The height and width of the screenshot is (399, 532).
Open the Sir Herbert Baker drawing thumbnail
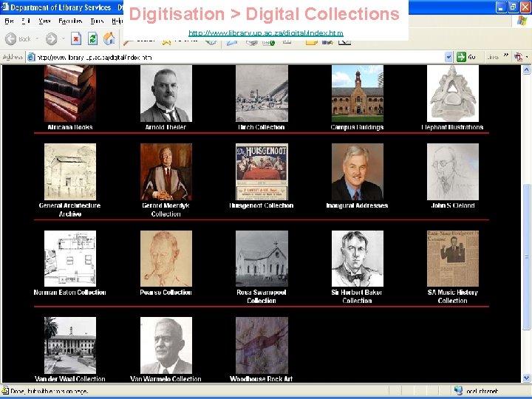click(358, 259)
